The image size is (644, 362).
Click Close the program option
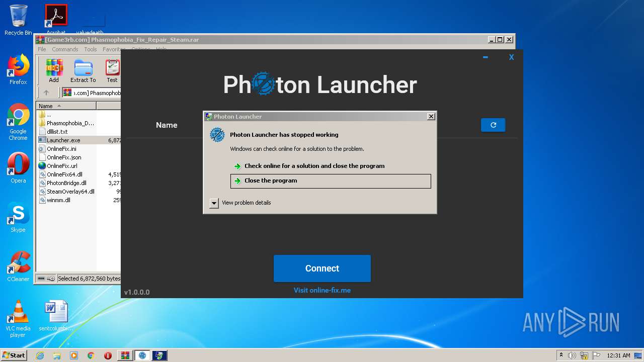click(x=331, y=181)
